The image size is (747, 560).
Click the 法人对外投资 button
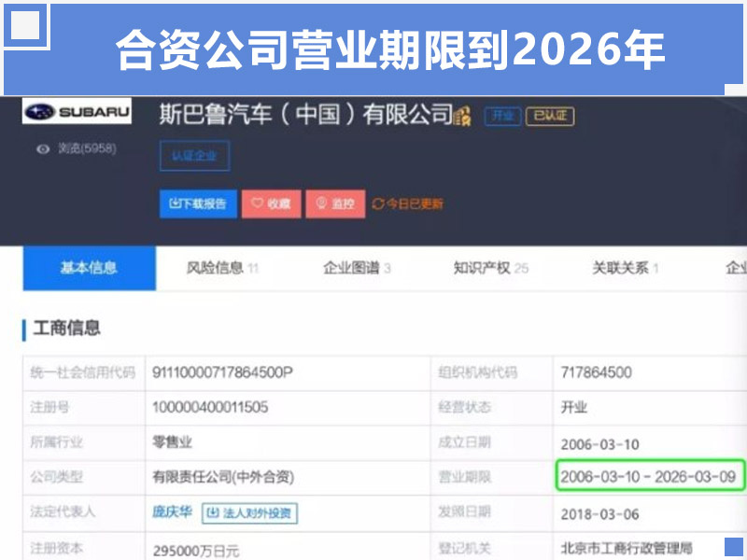click(x=249, y=512)
